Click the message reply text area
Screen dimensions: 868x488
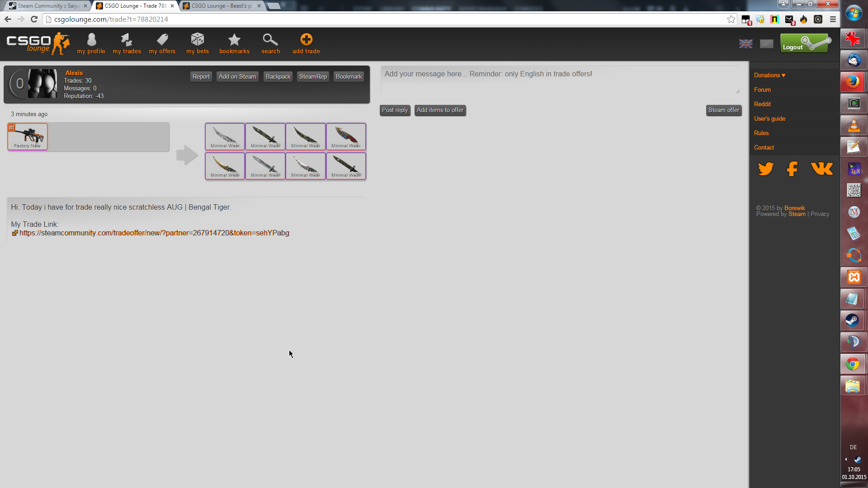560,80
